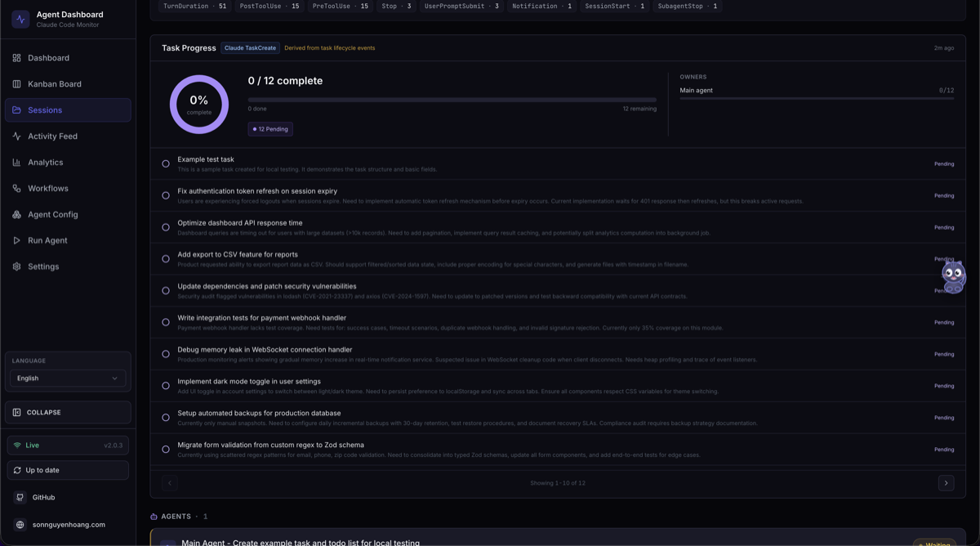Select the Sessions menu item
980x546 pixels.
click(68, 110)
